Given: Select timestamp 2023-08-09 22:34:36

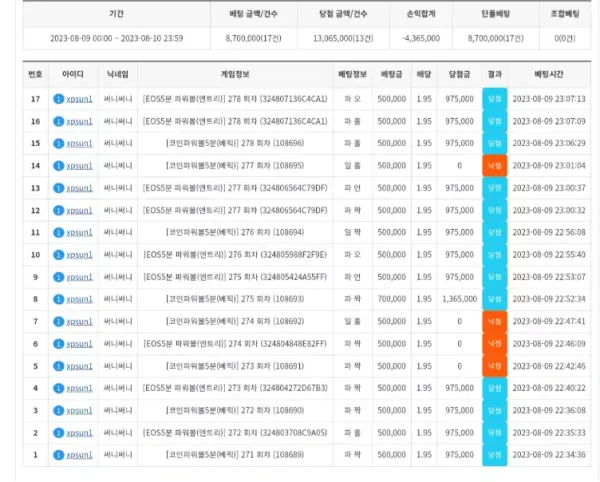Looking at the screenshot, I should pos(549,455).
